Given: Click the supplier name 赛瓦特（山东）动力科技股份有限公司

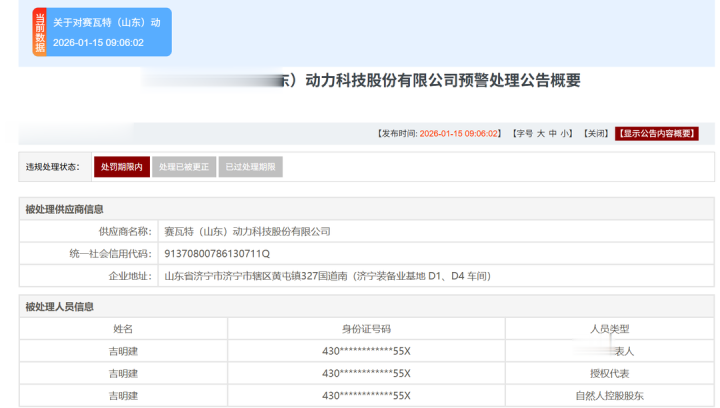Looking at the screenshot, I should (x=247, y=231).
